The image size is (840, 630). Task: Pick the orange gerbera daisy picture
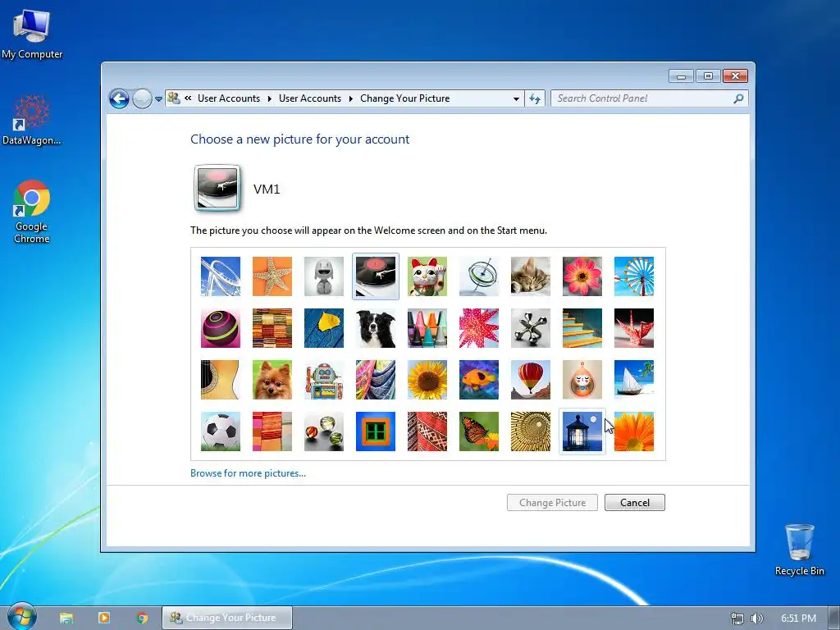(x=634, y=431)
